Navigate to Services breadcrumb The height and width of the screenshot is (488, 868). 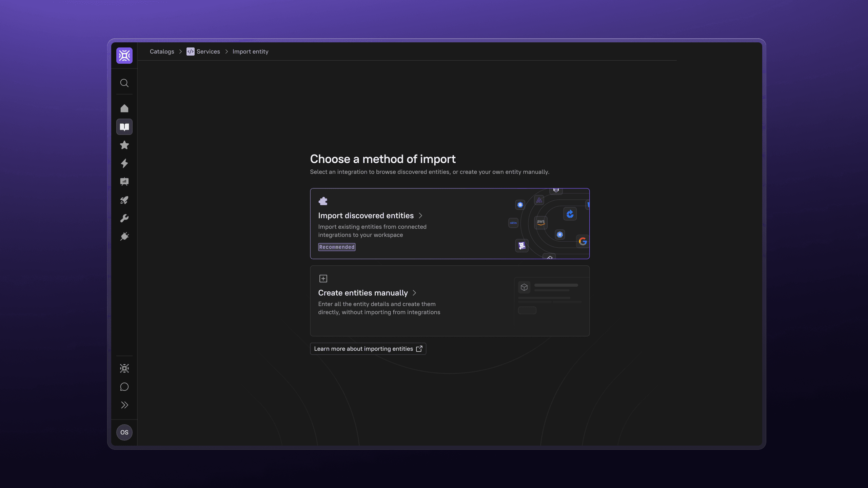click(208, 52)
